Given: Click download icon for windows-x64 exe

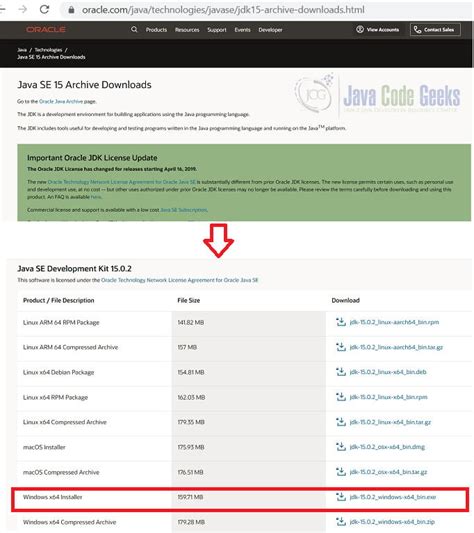Looking at the screenshot, I should [341, 497].
